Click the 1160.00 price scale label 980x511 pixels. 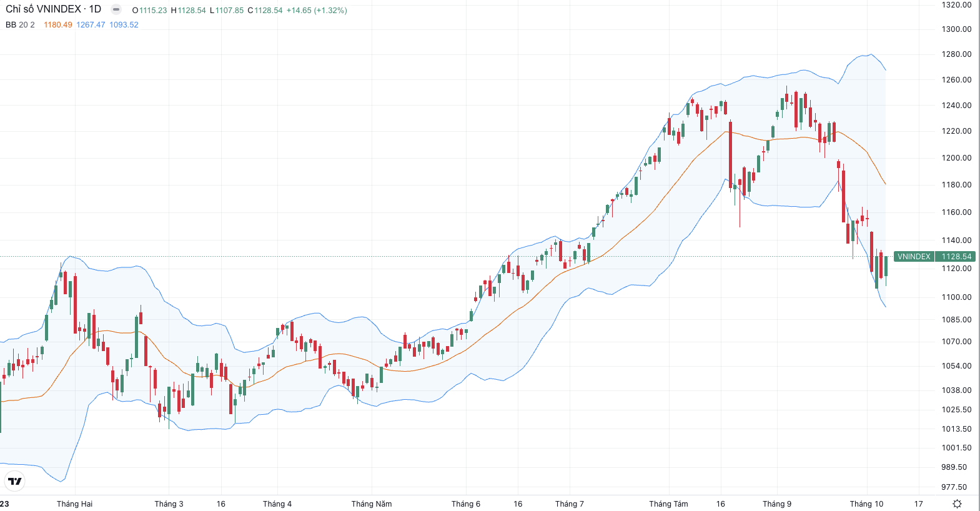[x=956, y=212]
